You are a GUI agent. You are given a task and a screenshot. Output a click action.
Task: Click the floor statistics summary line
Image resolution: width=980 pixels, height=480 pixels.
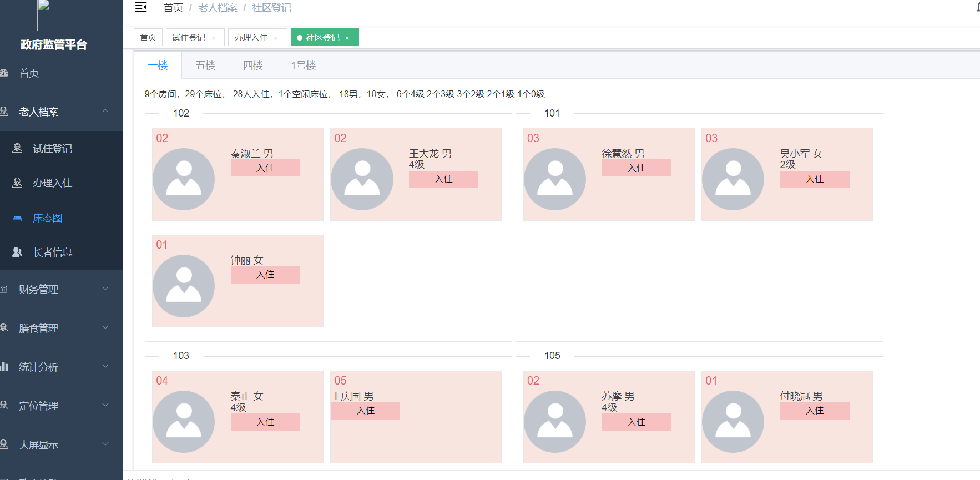(345, 94)
